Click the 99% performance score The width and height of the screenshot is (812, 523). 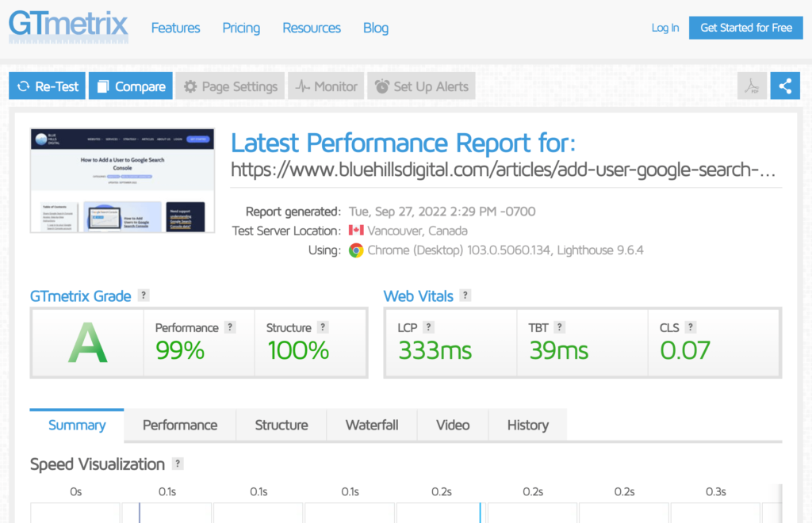(x=180, y=351)
